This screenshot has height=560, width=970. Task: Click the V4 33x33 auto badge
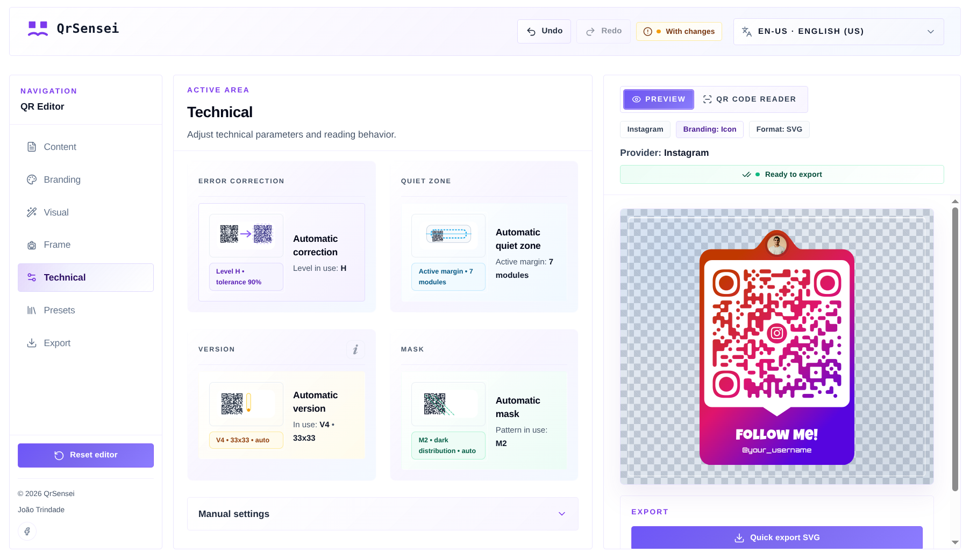point(246,440)
